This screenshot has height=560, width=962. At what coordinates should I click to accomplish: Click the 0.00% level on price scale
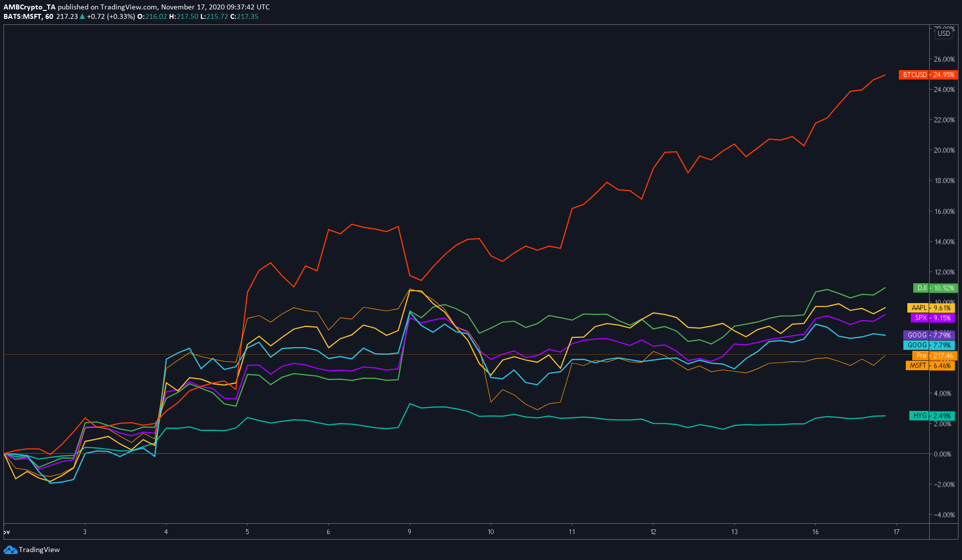click(x=943, y=454)
